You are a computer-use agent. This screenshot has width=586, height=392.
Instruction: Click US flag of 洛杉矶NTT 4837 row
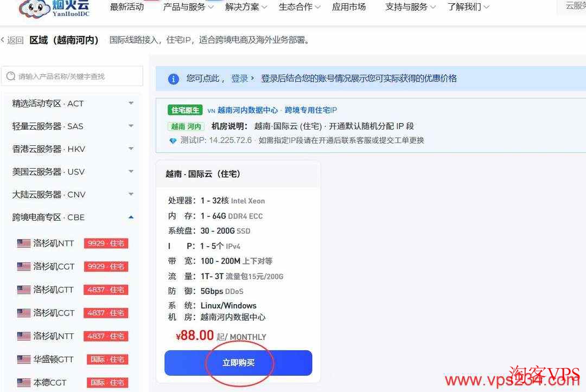click(24, 336)
